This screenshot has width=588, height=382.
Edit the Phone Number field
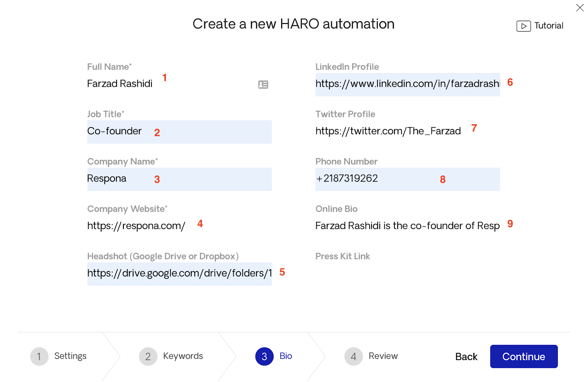click(x=408, y=179)
